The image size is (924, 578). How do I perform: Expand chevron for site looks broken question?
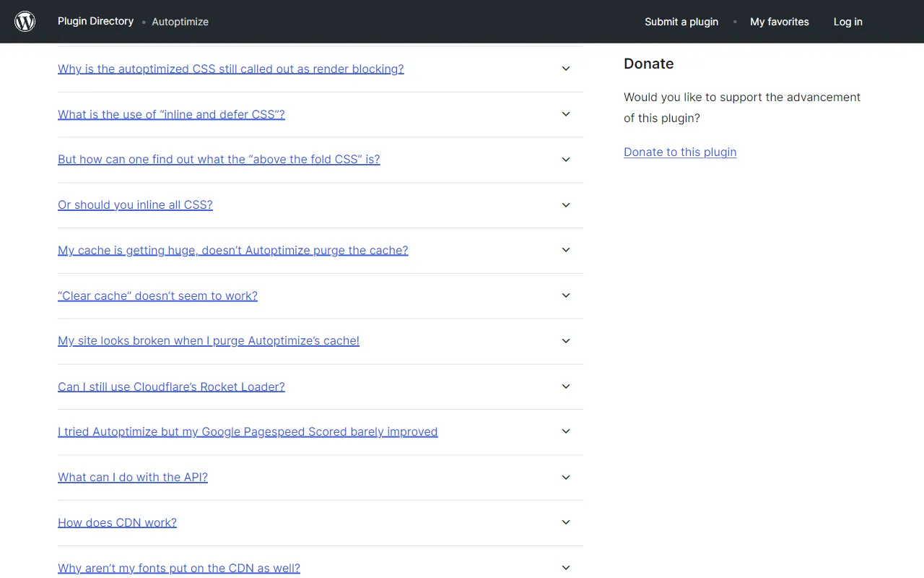[566, 341]
